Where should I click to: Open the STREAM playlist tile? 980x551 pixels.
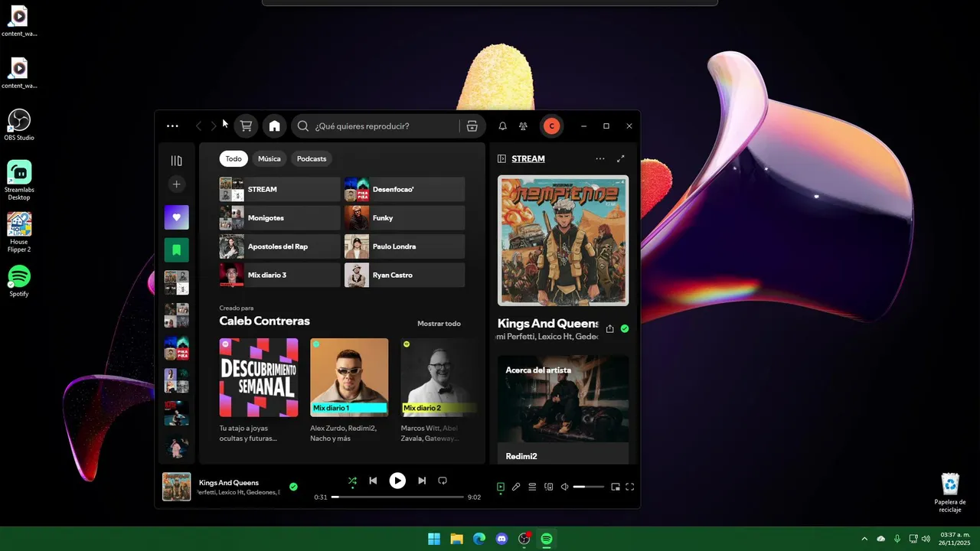pos(279,189)
